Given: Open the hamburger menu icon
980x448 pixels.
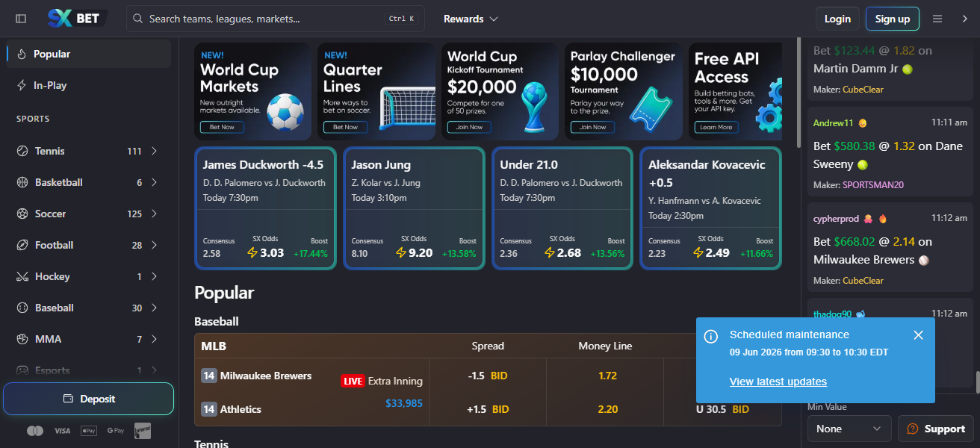Looking at the screenshot, I should [937, 19].
